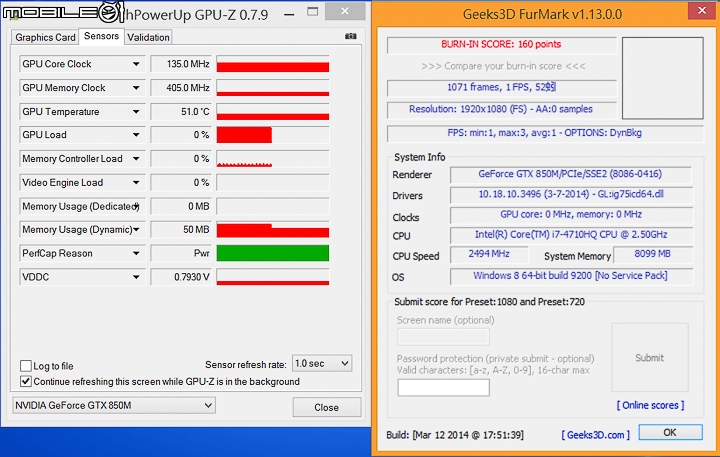Click the 8099 MB System Memory field
Screen dimensions: 720x457
652,254
